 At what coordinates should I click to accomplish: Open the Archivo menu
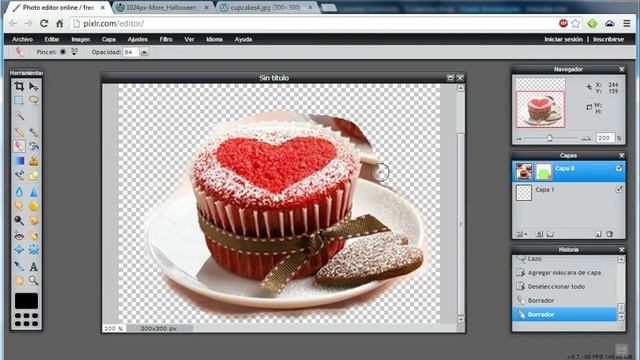22,39
